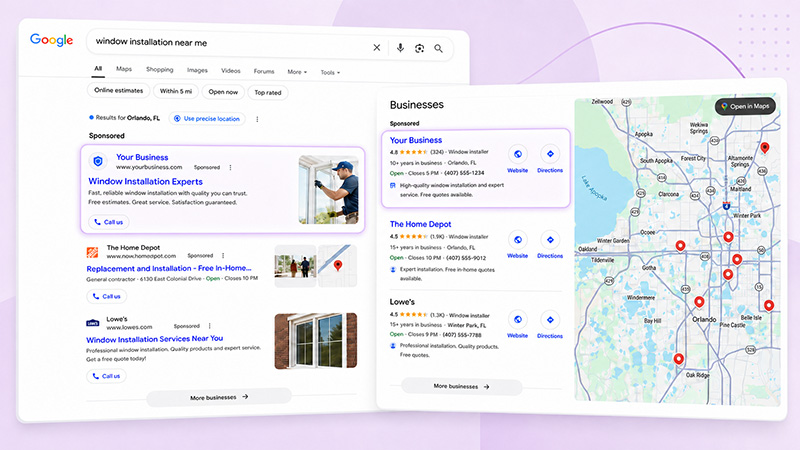Select the All results tab
This screenshot has width=800, height=450.
coord(98,68)
